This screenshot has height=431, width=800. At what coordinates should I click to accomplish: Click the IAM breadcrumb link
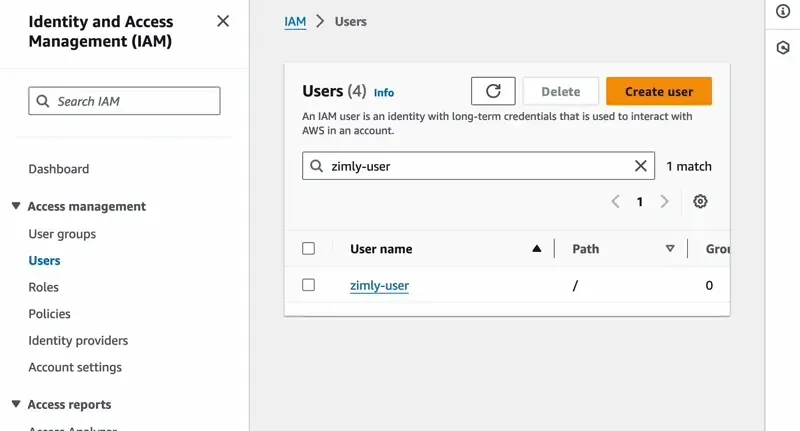[295, 21]
